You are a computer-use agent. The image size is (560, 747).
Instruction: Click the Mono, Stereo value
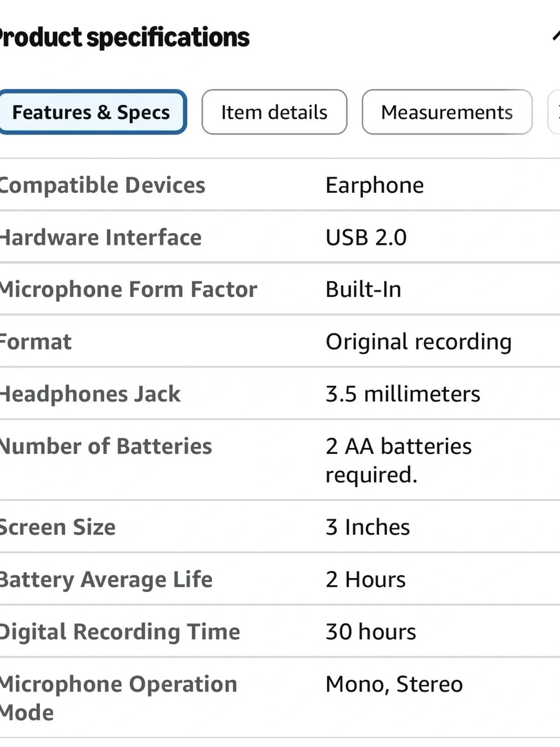click(394, 684)
